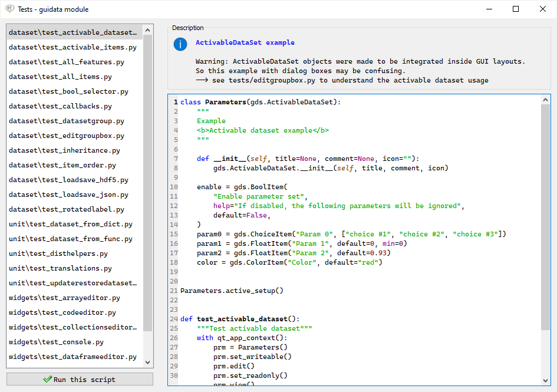The width and height of the screenshot is (557, 392).
Task: Click the ActivableDataSet example heading
Action: [245, 42]
